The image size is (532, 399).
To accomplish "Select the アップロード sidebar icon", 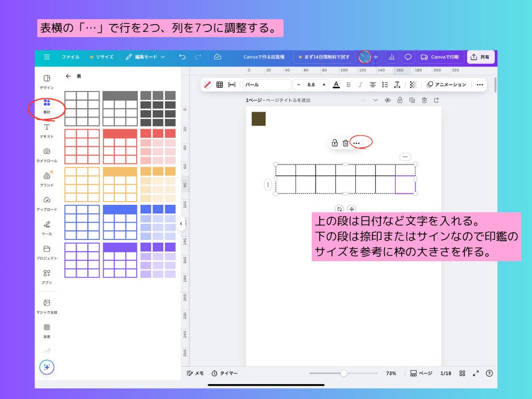I will coord(47,198).
